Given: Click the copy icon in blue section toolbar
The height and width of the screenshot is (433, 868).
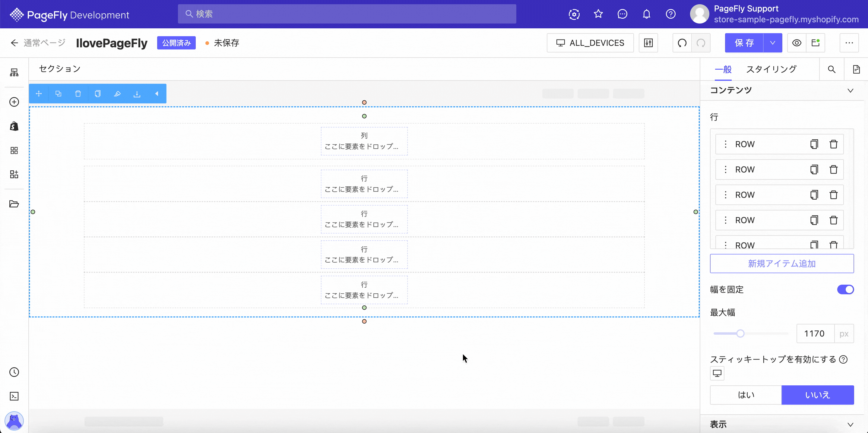Looking at the screenshot, I should [98, 94].
